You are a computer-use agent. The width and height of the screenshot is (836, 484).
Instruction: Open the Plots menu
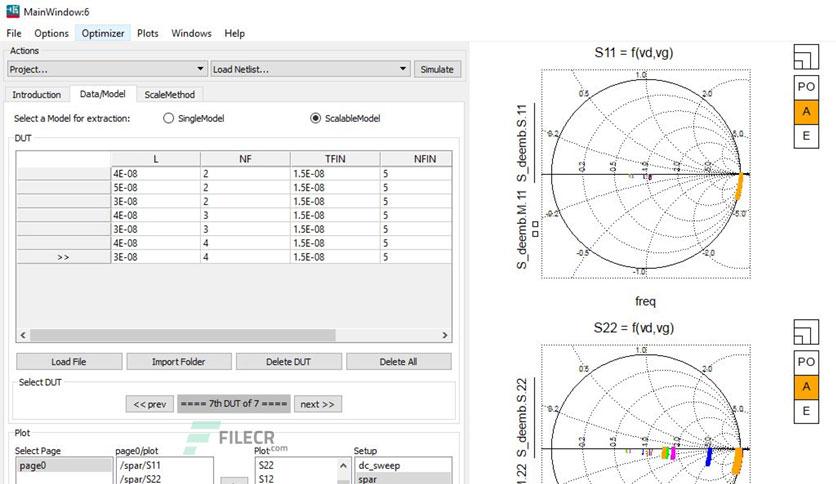(148, 33)
